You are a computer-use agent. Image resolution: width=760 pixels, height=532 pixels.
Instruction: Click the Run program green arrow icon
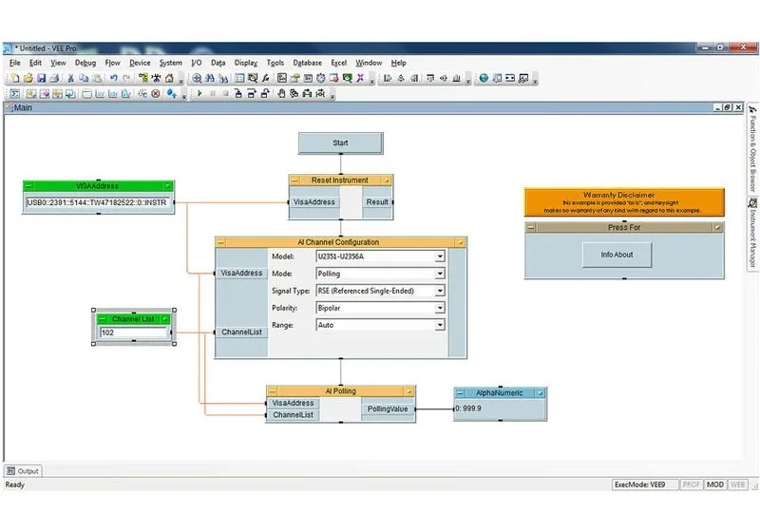(199, 93)
